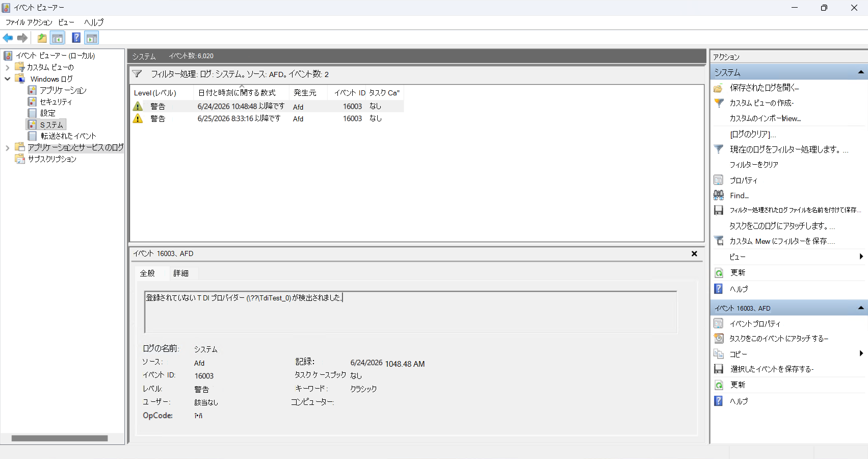The width and height of the screenshot is (868, 459).
Task: Toggle the console tree toolbar icon
Action: pyautogui.click(x=58, y=38)
